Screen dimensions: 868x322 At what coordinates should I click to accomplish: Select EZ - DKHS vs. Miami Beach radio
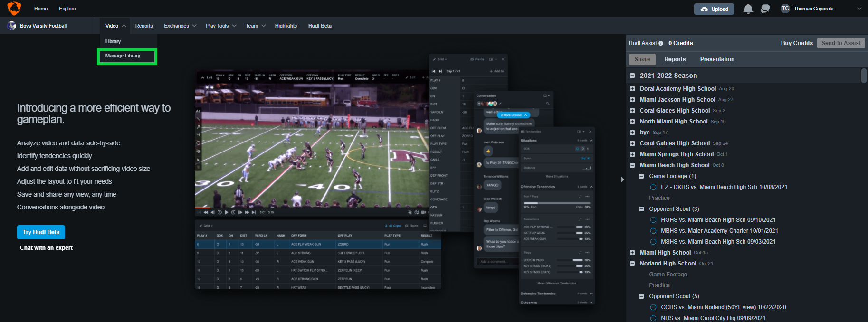point(653,187)
